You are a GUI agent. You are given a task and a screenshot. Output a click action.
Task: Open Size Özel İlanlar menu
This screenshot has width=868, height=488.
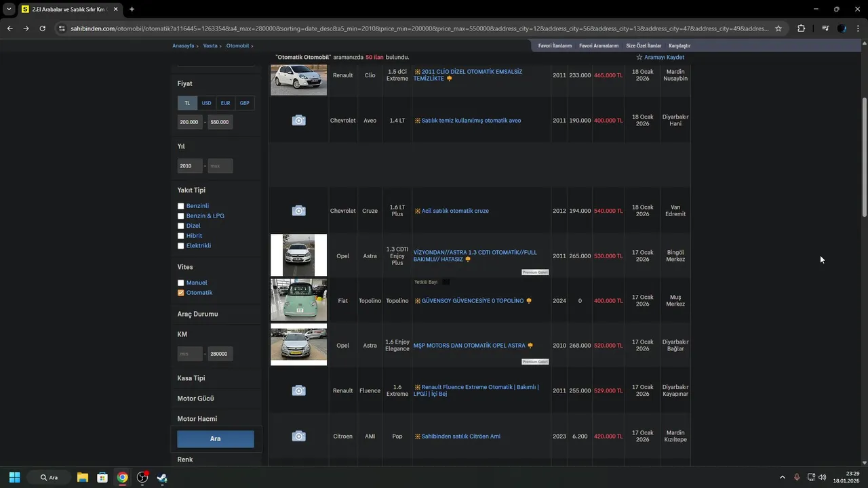click(644, 45)
